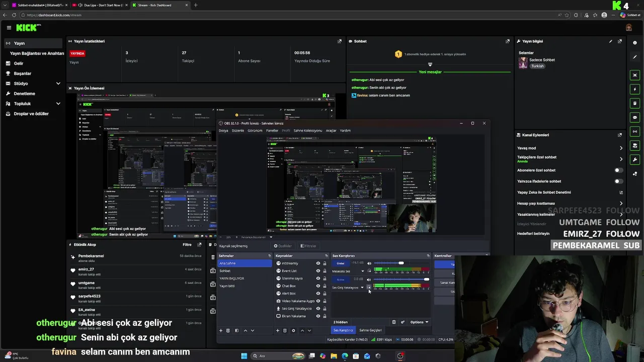Click chat bubble icon in right rail
Screen dimensions: 644x362
tap(635, 117)
